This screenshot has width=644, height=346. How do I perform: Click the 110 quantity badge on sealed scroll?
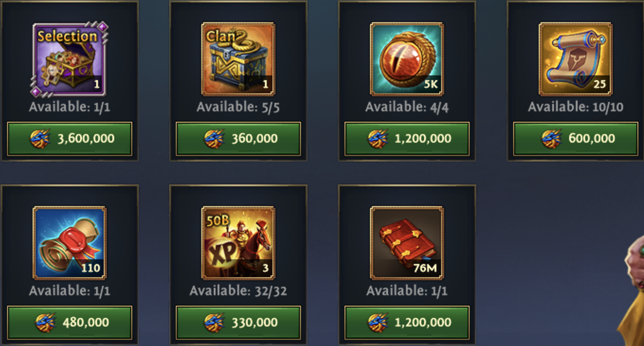pyautogui.click(x=91, y=268)
